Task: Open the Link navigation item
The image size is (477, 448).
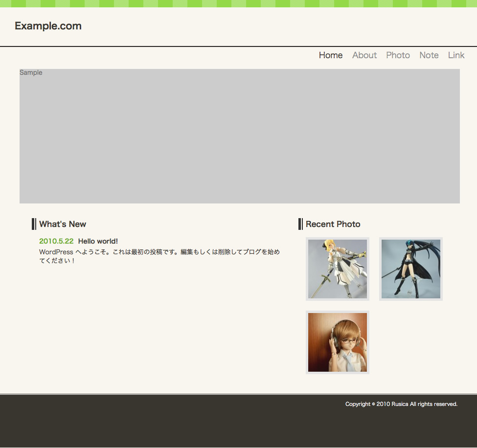Action: point(456,55)
